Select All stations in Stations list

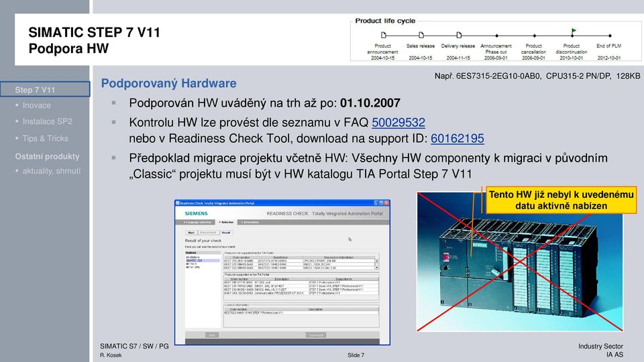193,257
